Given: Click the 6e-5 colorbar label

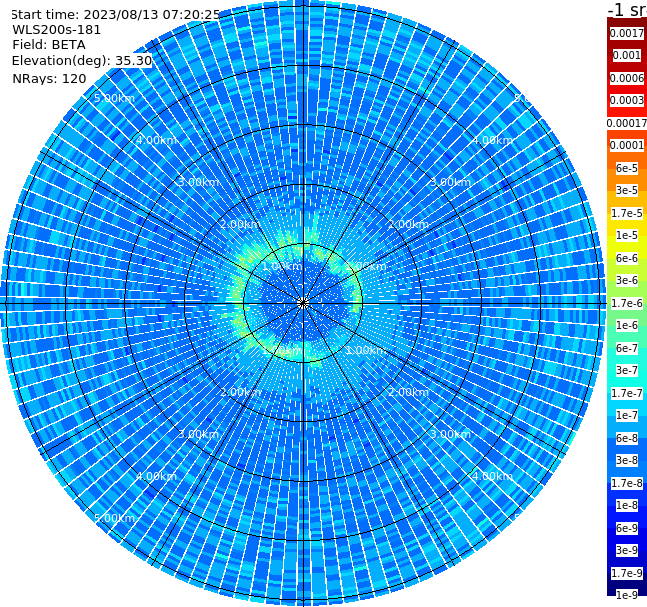Looking at the screenshot, I should point(627,168).
